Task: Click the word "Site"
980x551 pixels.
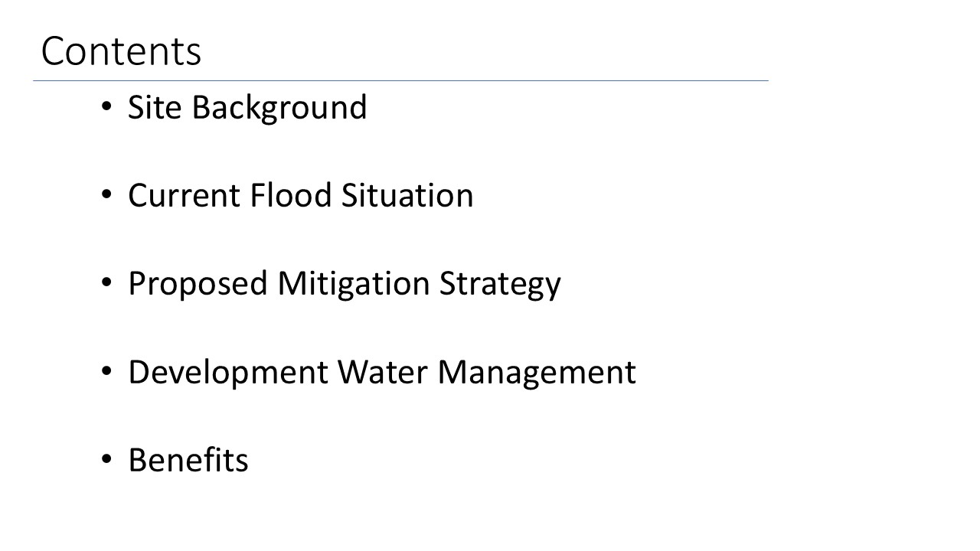Action: coord(155,107)
